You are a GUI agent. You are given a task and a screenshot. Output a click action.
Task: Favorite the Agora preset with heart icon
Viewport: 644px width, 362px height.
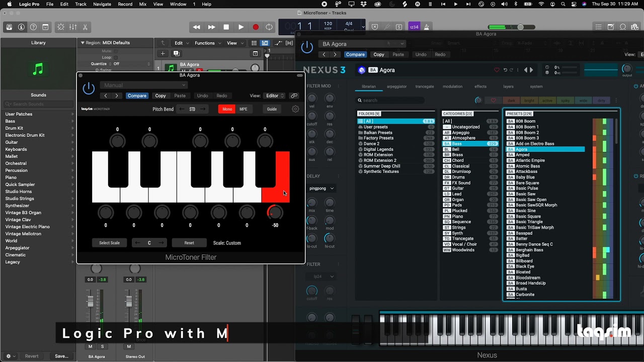[497, 70]
